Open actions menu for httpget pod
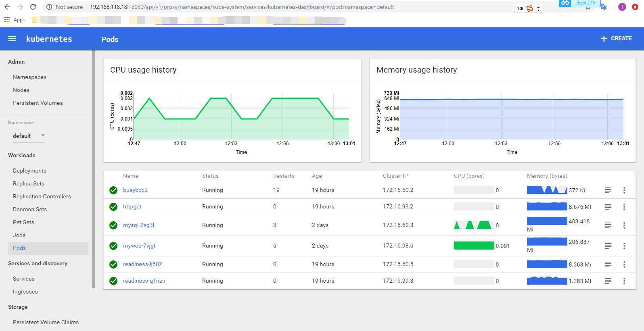Viewport: 644px width, 331px height. coord(624,207)
